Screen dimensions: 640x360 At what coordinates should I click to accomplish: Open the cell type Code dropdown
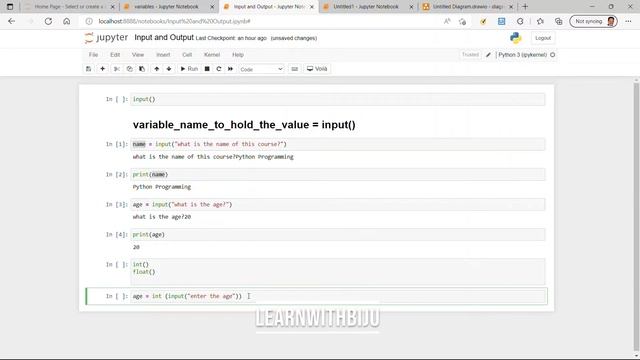[261, 69]
